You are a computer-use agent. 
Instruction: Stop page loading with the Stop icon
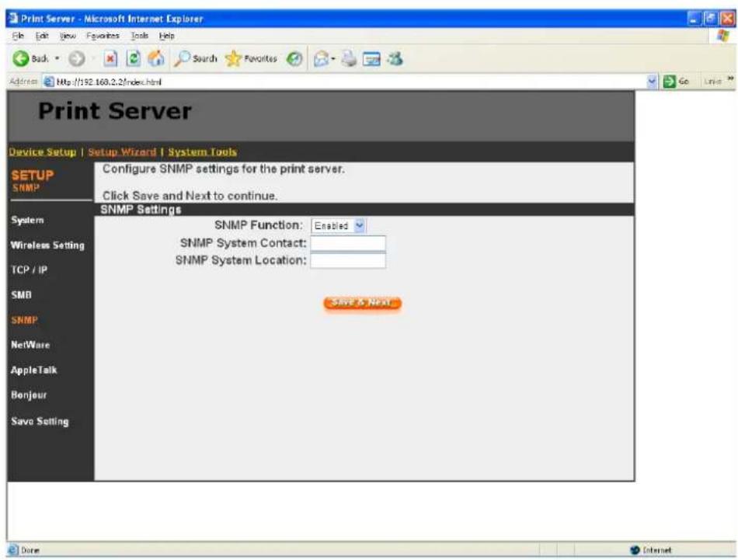(110, 59)
